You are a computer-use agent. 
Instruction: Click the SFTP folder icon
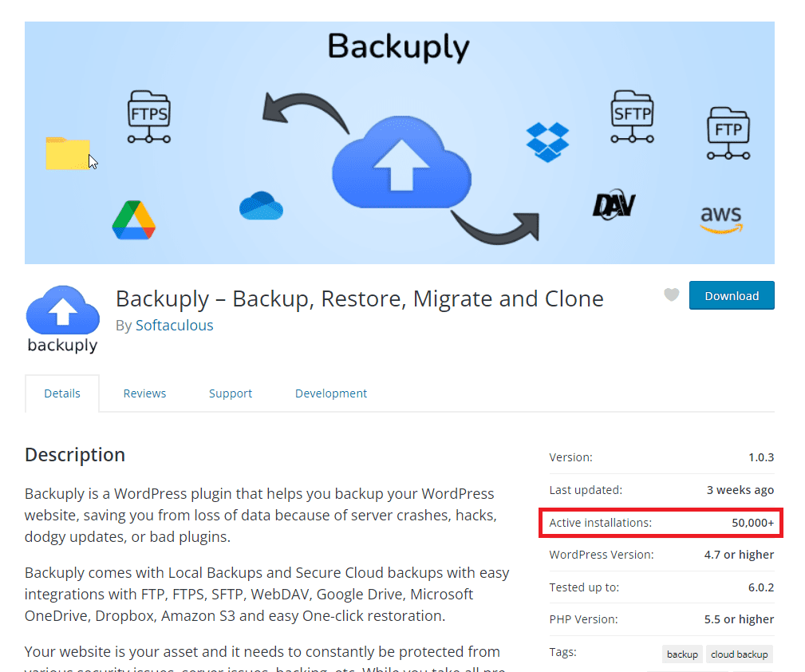[633, 117]
